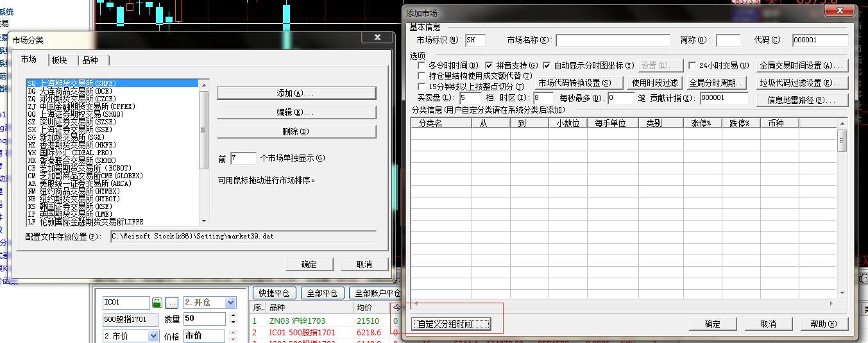
Task: Switch to the 品种 tab
Action: (90, 60)
